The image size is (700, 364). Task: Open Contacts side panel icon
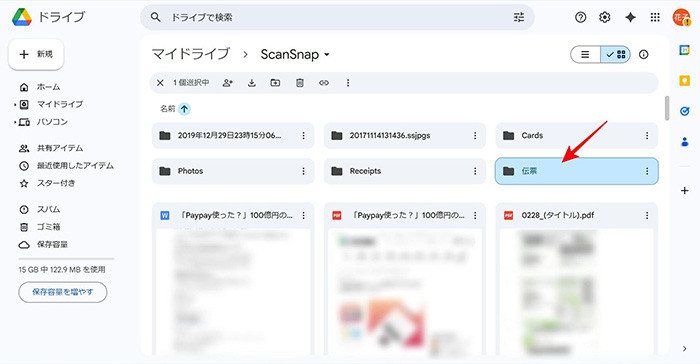tap(684, 142)
